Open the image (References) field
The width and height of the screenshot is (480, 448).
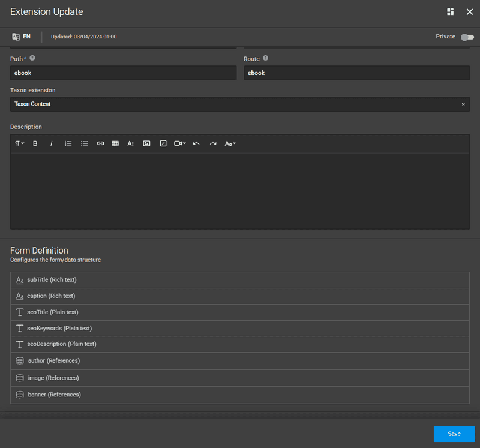click(240, 378)
